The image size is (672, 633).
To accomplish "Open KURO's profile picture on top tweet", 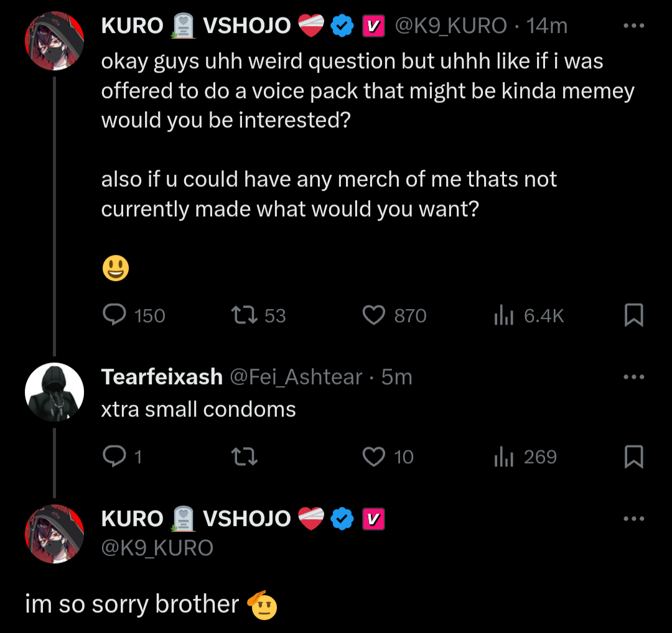I will coord(54,41).
